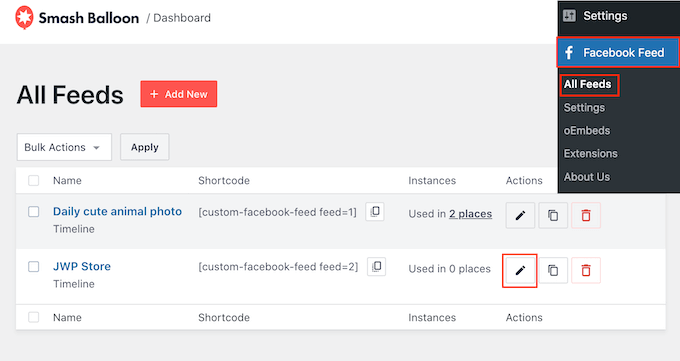Delete the Daily cute animal photo feed
This screenshot has height=361, width=680.
click(586, 215)
